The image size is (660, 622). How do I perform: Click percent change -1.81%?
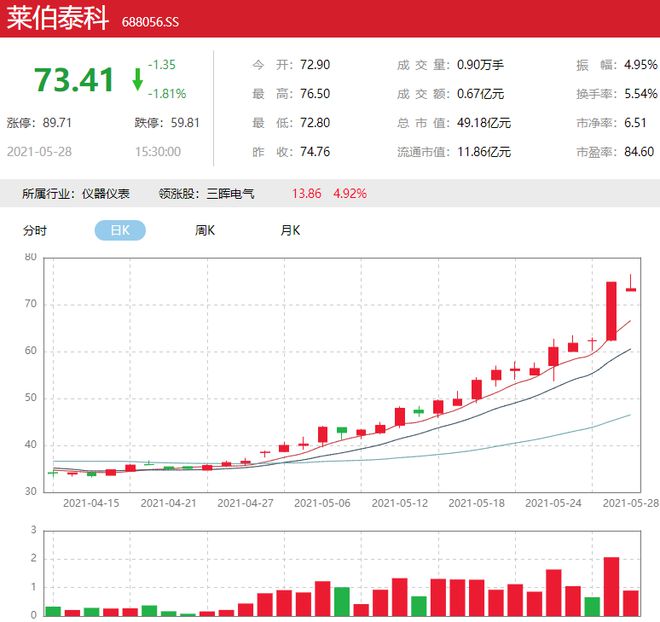tap(167, 93)
